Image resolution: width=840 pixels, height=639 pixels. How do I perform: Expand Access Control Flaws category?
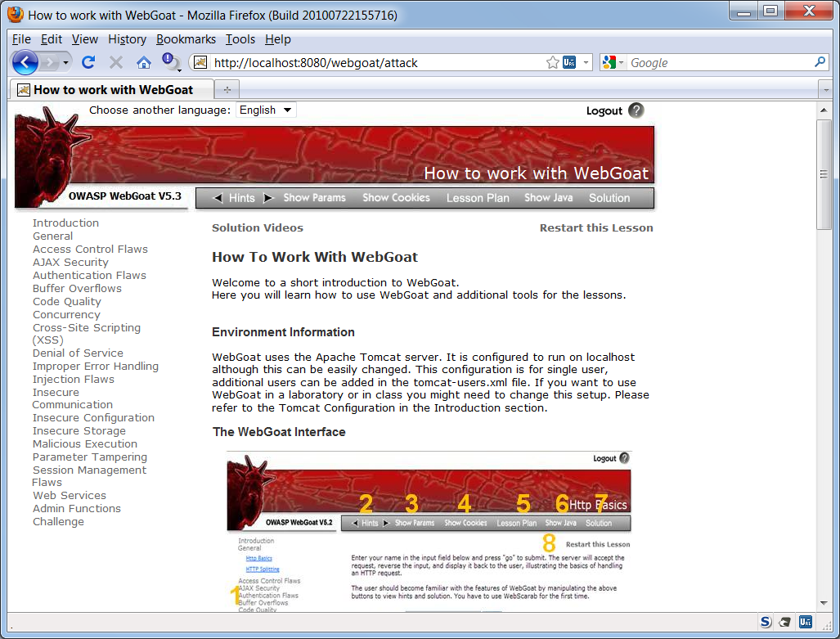90,250
